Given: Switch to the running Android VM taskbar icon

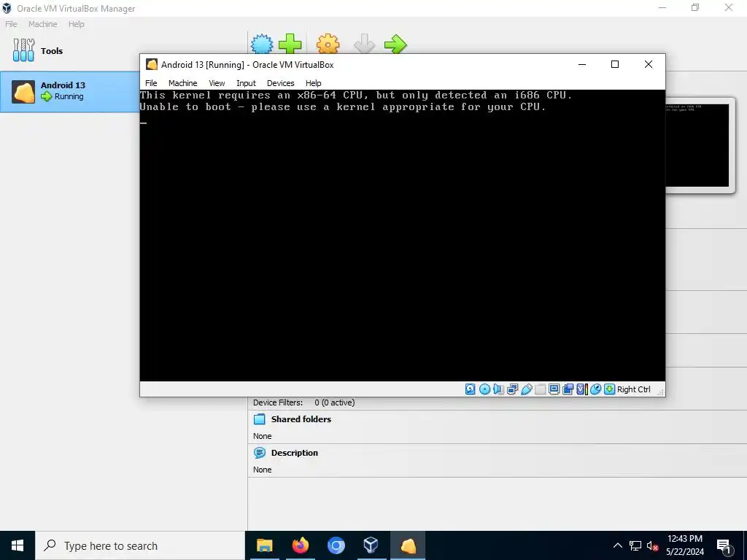Looking at the screenshot, I should tap(408, 545).
